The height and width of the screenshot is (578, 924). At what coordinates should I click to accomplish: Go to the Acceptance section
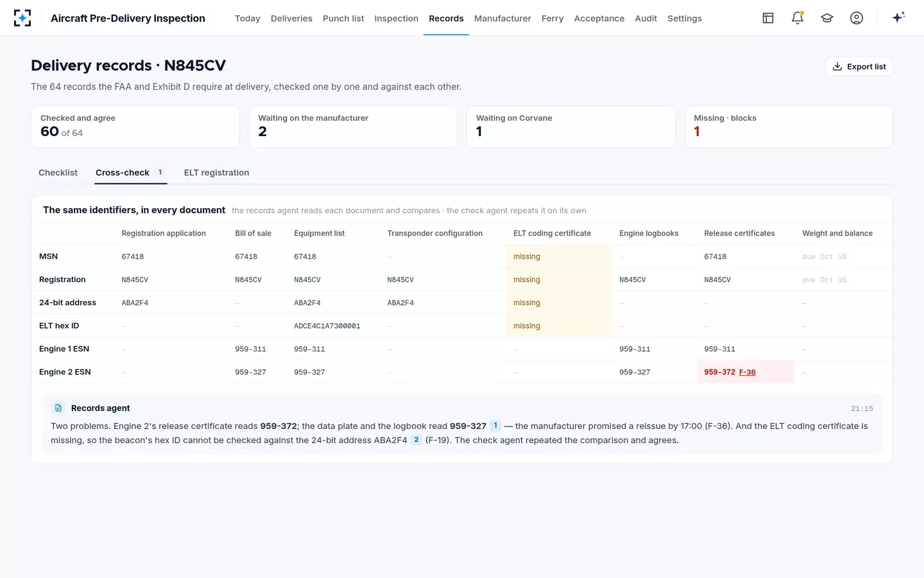click(x=599, y=19)
